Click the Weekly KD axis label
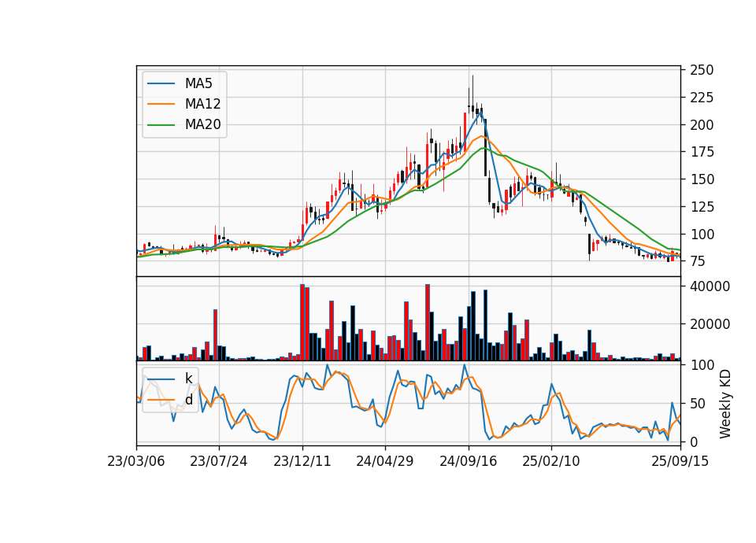 coord(724,404)
